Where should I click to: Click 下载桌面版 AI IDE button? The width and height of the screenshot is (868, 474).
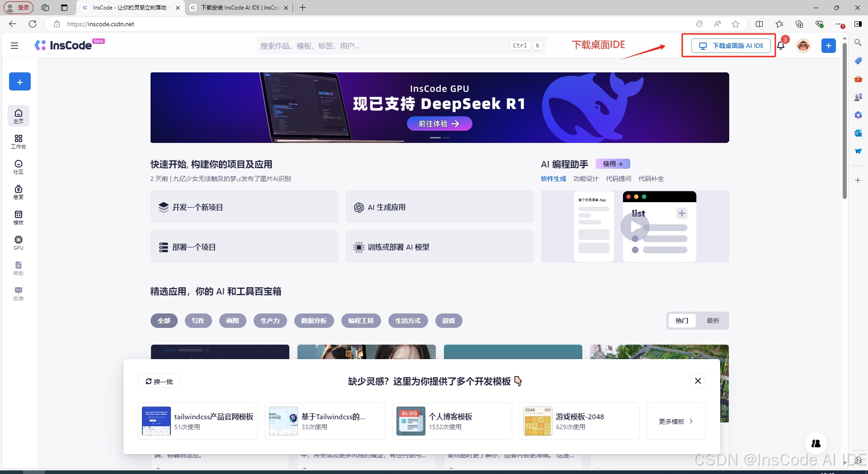coord(731,46)
